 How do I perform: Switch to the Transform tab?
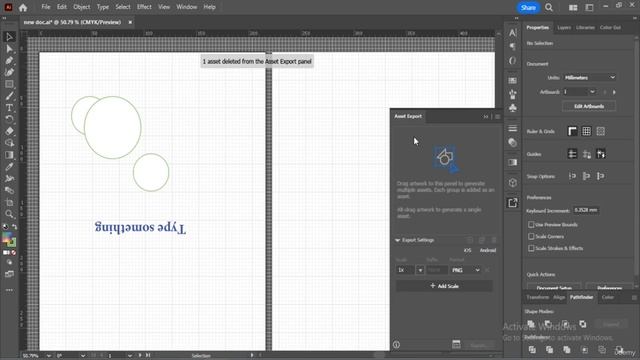[538, 298]
